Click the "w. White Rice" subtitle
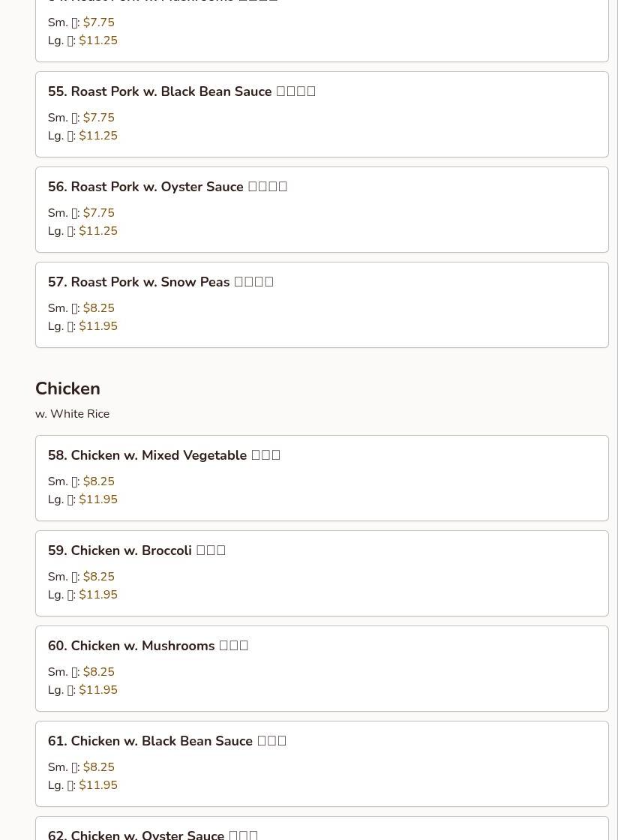Screen dimensions: 633x840 coord(72,414)
